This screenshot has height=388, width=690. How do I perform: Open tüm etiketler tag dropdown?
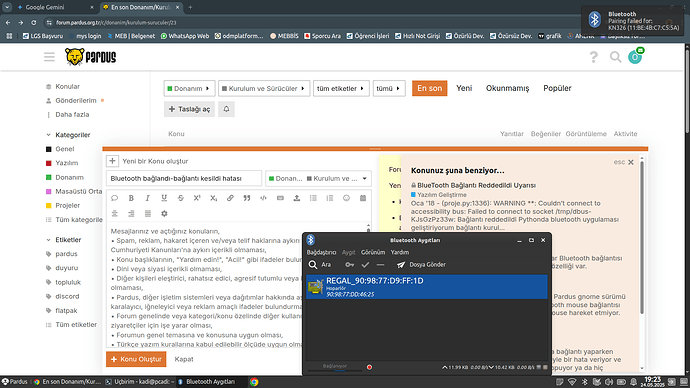tap(341, 88)
